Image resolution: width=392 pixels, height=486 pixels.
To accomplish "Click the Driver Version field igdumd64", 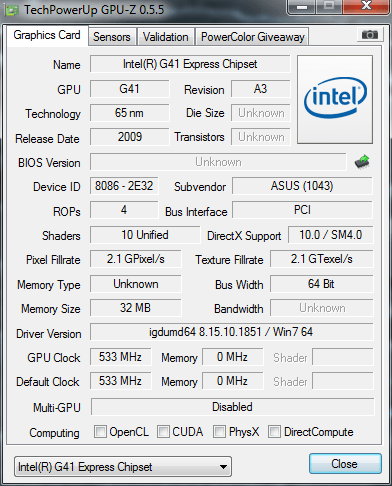I will pos(231,332).
